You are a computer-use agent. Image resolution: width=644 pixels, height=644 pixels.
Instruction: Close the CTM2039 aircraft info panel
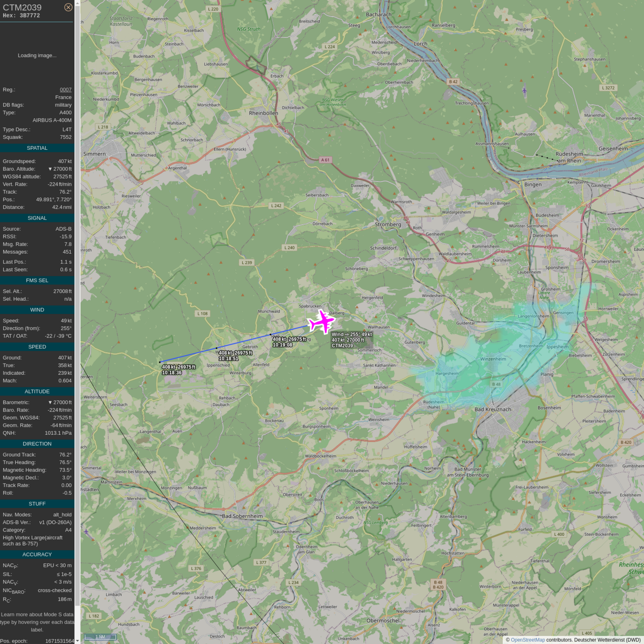[x=68, y=7]
